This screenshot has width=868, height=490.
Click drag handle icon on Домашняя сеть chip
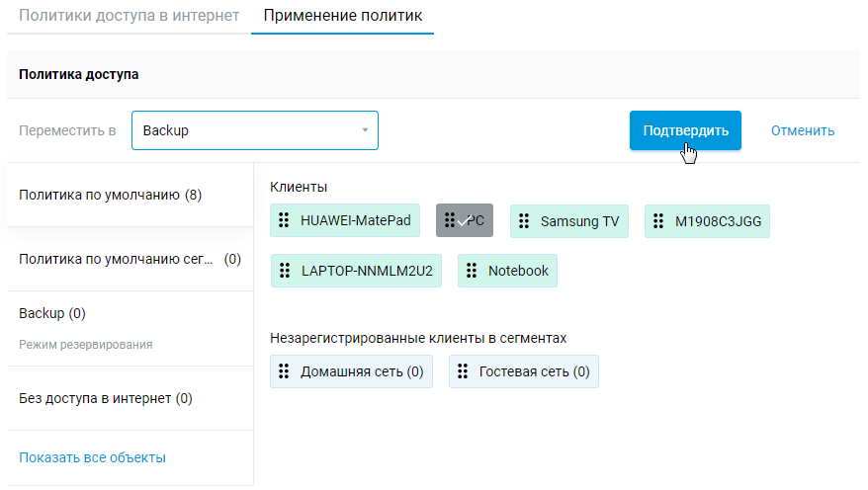(284, 371)
